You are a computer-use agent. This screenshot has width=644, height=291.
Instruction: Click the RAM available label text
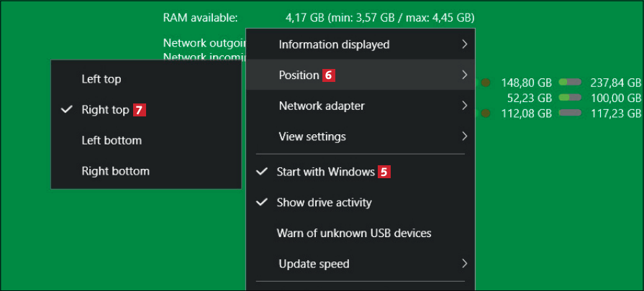[x=201, y=17]
